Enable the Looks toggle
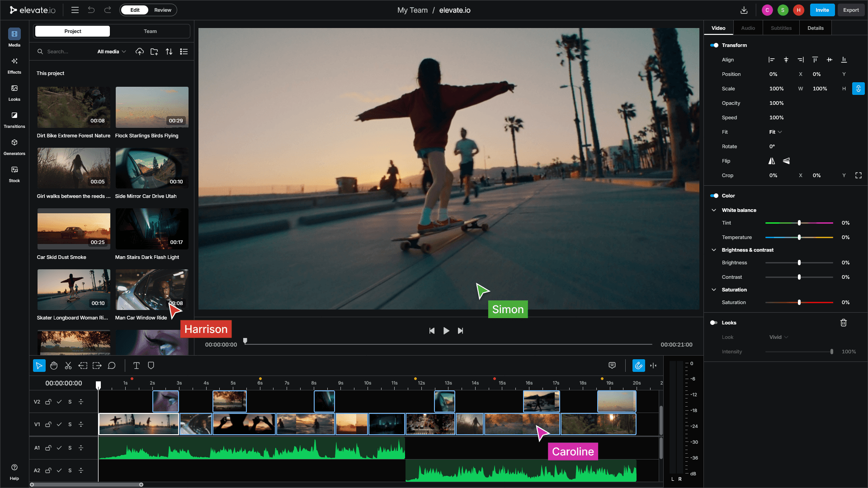The height and width of the screenshot is (488, 868). tap(714, 323)
